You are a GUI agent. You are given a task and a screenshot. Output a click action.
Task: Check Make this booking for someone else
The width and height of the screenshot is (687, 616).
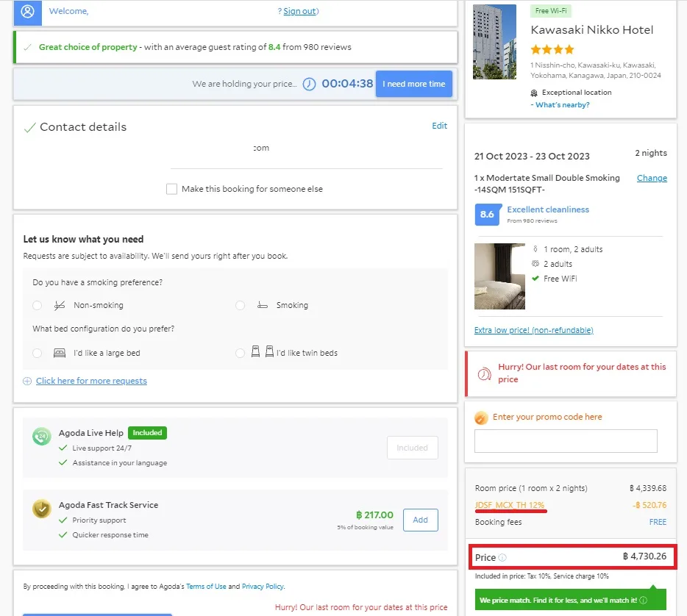click(172, 189)
